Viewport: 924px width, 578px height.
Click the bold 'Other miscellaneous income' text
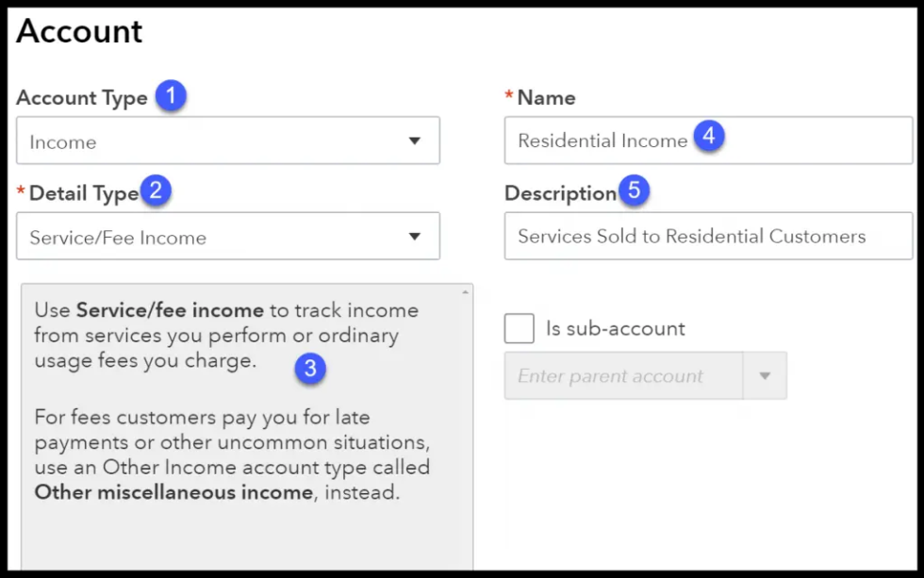point(173,492)
